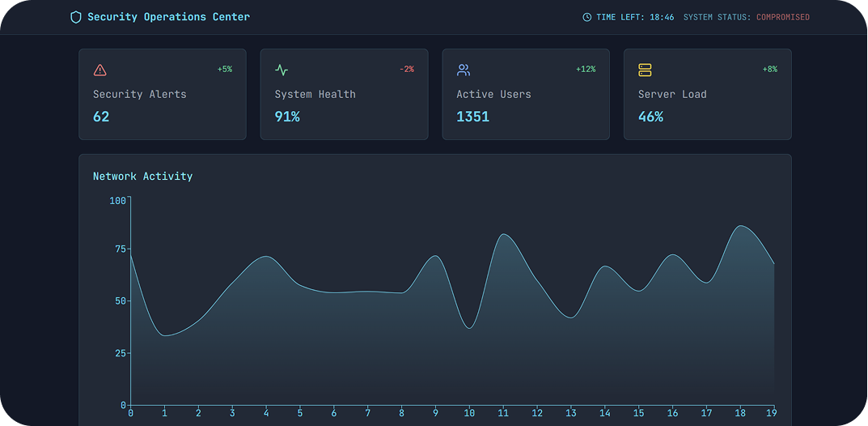Click the Server Load 46% value
This screenshot has height=426, width=868.
650,117
